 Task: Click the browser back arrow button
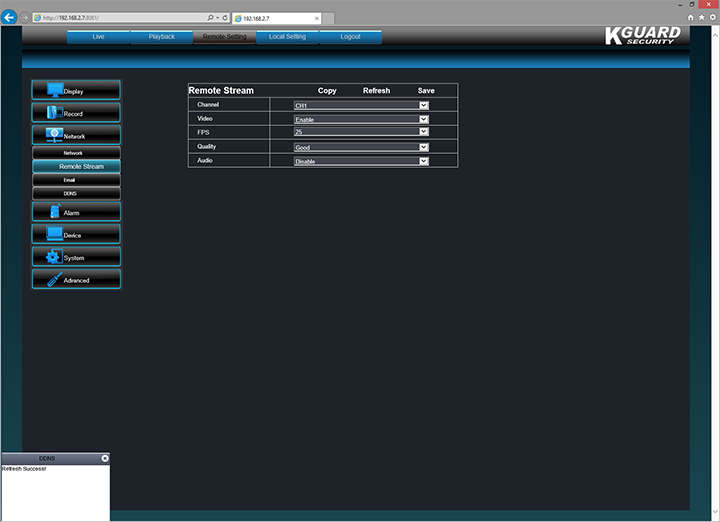[x=11, y=17]
